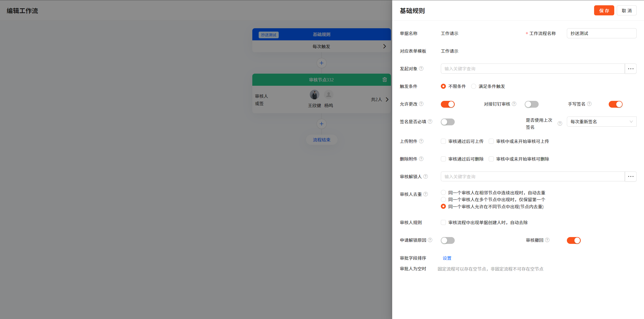644x319 pixels.
Task: Check 审核通过后可上传 checkbox
Action: 443,141
